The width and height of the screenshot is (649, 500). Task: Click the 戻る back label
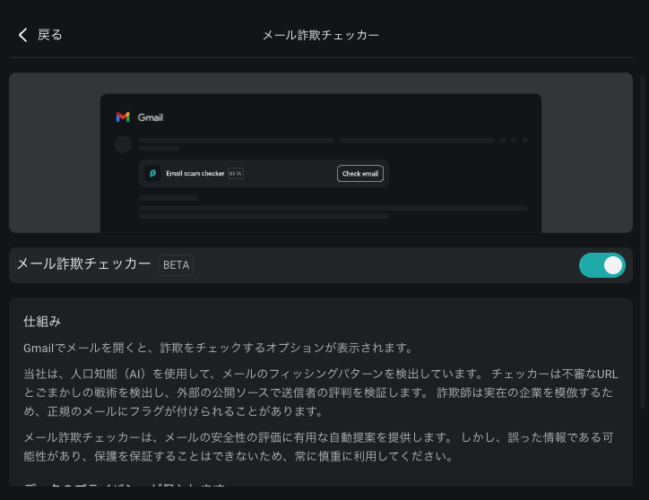point(50,35)
